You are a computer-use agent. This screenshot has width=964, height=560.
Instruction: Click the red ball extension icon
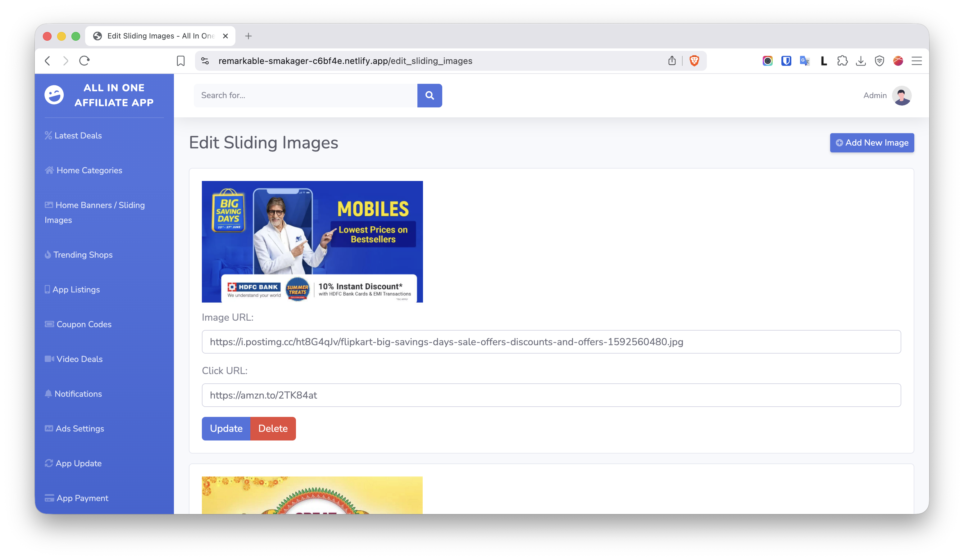pyautogui.click(x=898, y=61)
